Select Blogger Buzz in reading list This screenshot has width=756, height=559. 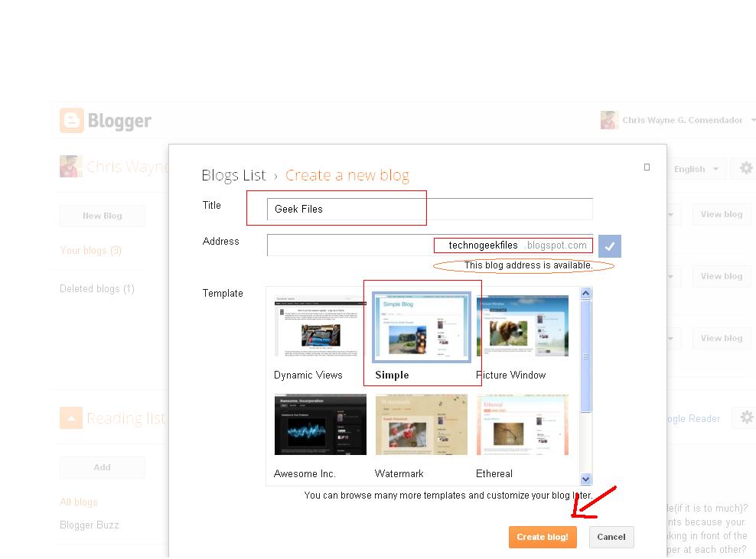[90, 525]
